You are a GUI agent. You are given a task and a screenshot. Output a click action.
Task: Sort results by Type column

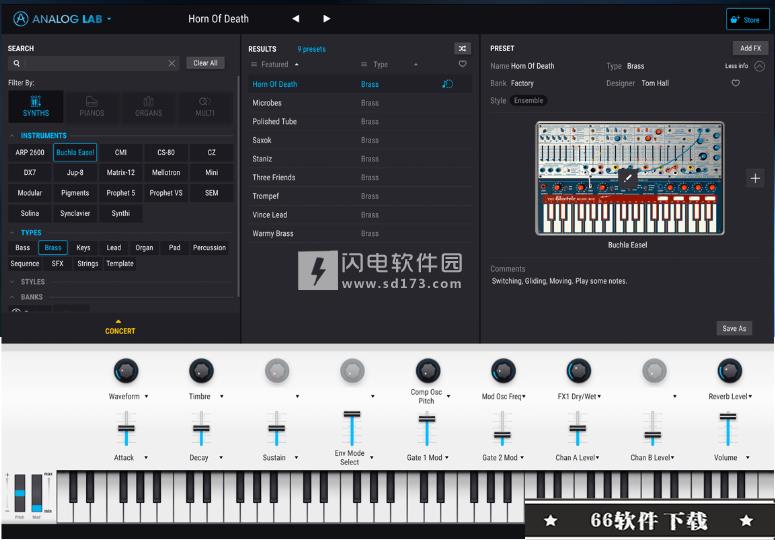[381, 64]
